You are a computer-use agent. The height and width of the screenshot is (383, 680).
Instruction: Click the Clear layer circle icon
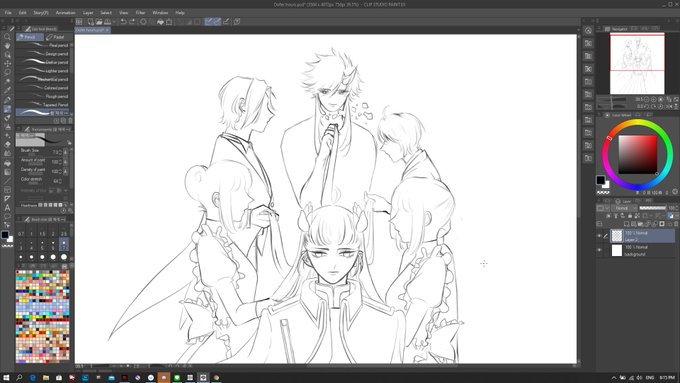point(143,22)
